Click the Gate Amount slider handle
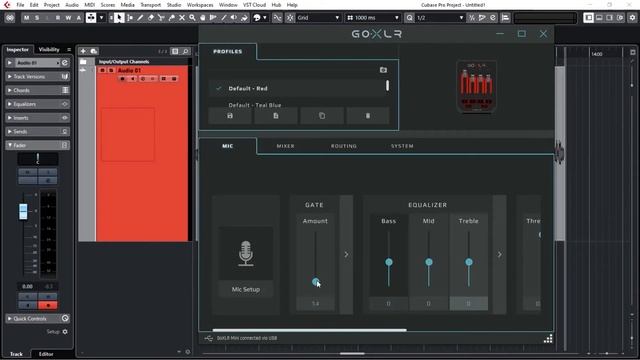640x360 pixels. (x=316, y=281)
